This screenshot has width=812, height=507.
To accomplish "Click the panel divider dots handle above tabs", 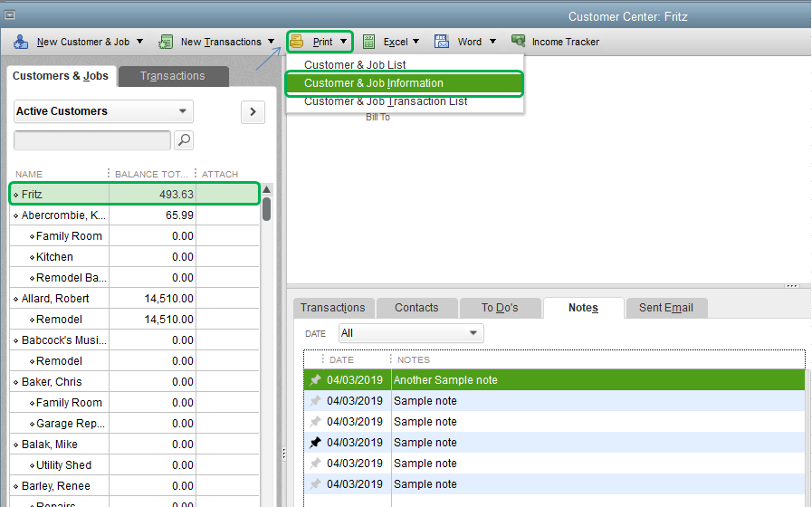I will (791, 286).
